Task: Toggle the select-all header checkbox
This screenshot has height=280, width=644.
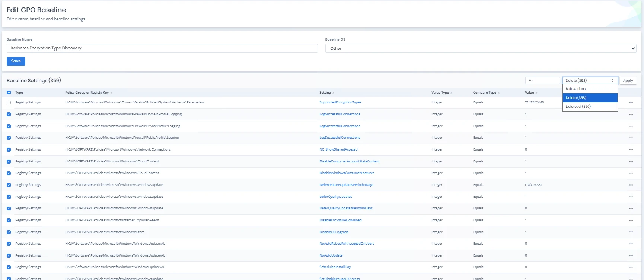Action: 9,93
